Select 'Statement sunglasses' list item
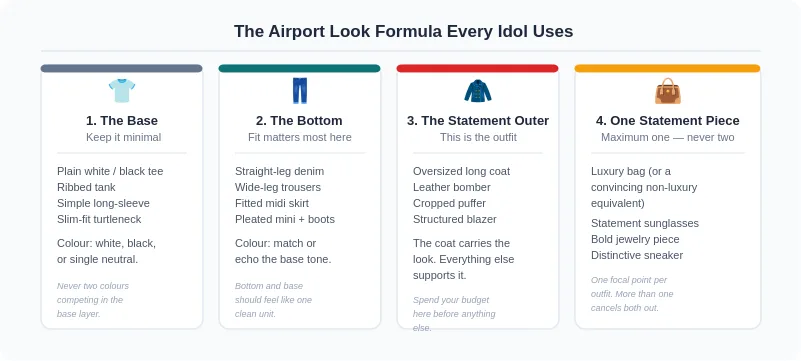 point(645,223)
